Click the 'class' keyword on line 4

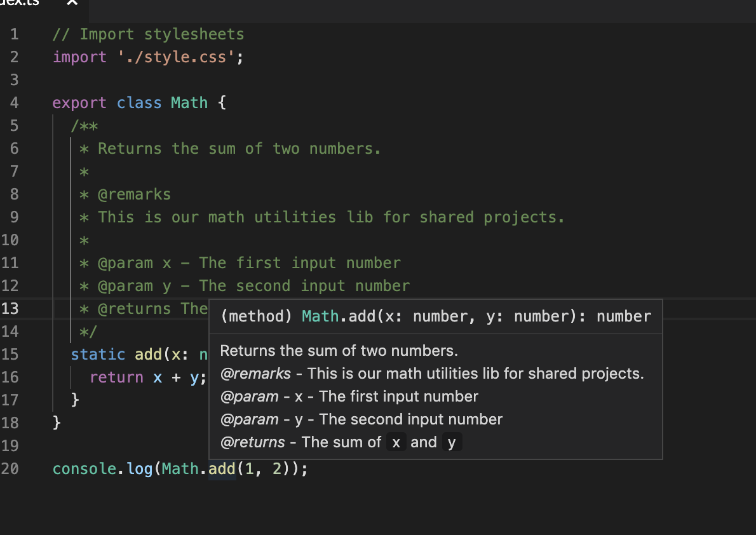pos(139,103)
